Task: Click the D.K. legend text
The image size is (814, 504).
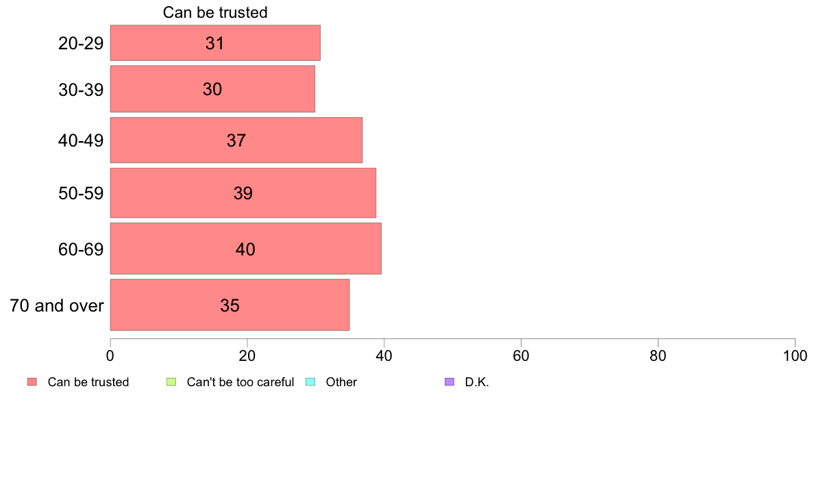Action: coord(477,382)
